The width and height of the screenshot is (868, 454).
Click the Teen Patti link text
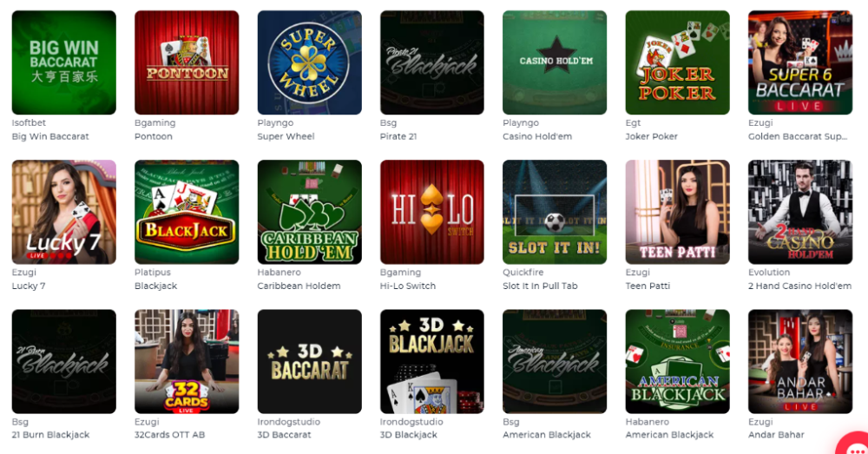(648, 286)
